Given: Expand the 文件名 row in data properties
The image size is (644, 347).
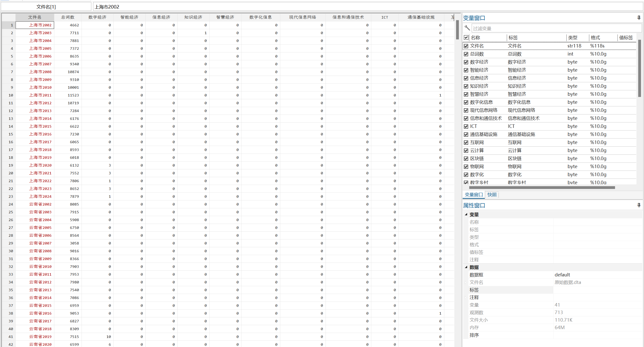Looking at the screenshot, I should [466, 282].
